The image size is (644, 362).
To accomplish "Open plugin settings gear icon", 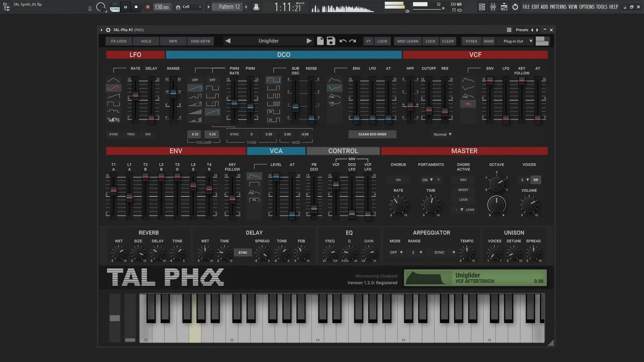I will click(108, 30).
